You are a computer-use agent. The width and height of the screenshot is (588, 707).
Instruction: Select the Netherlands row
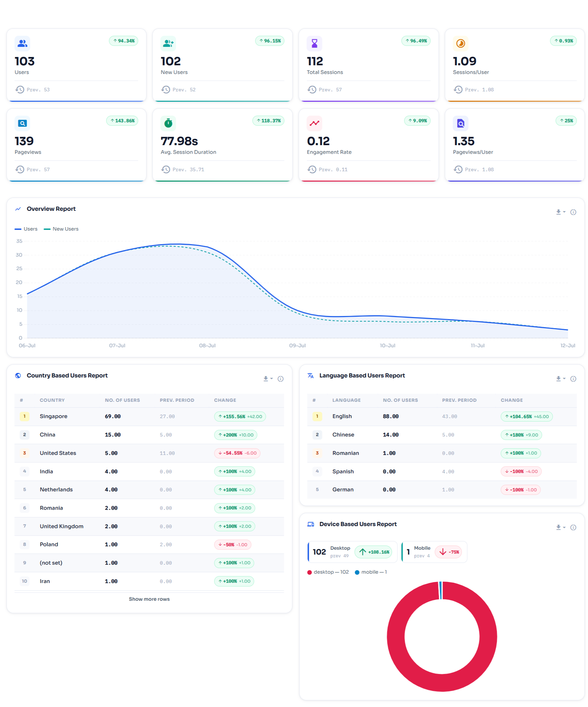tap(149, 490)
